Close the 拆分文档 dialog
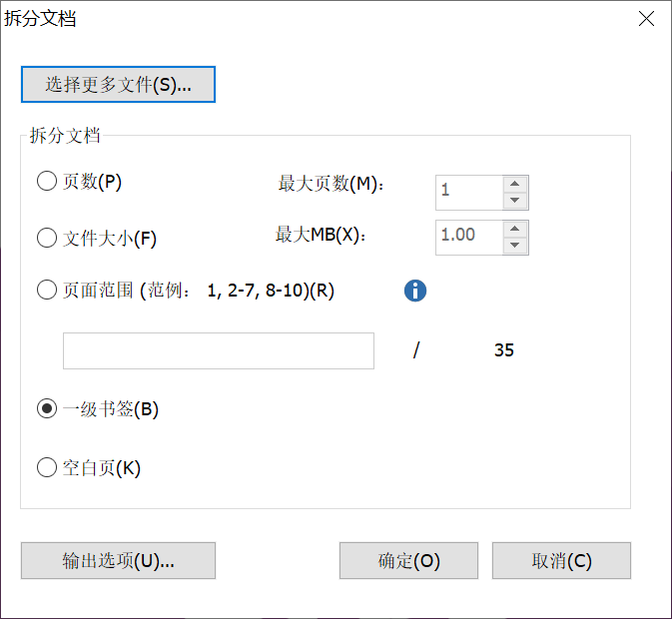 pos(646,19)
